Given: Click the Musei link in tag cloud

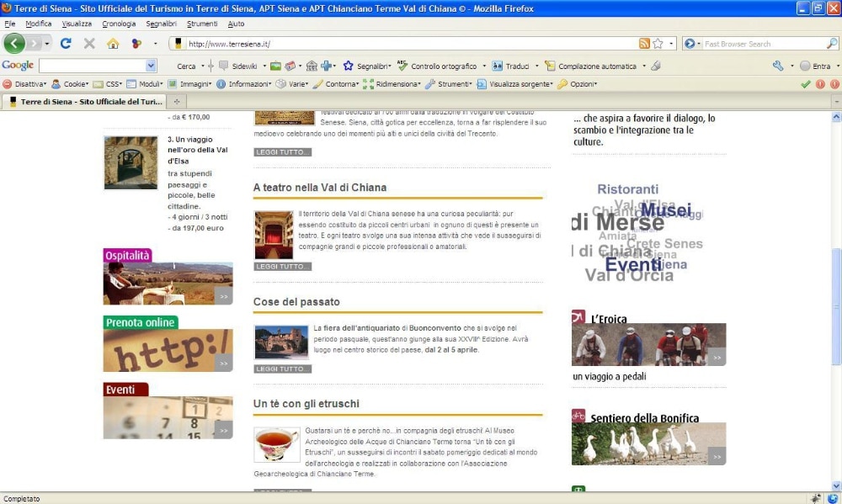Looking at the screenshot, I should pyautogui.click(x=666, y=210).
